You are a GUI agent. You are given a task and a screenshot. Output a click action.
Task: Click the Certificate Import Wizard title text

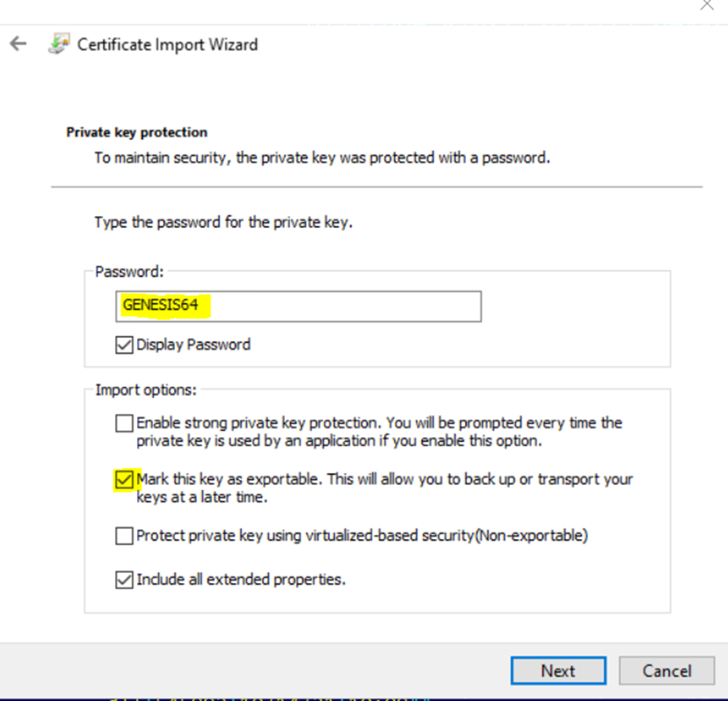(x=167, y=45)
